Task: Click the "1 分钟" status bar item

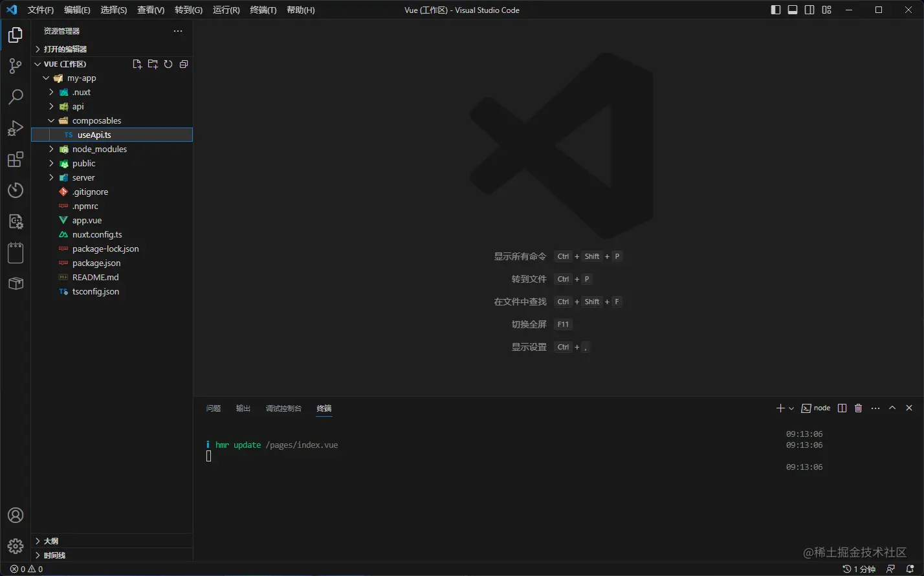Action: (859, 570)
